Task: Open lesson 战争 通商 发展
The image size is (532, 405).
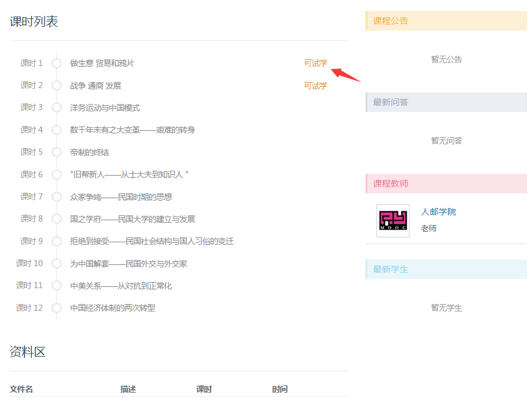Action: click(x=96, y=86)
